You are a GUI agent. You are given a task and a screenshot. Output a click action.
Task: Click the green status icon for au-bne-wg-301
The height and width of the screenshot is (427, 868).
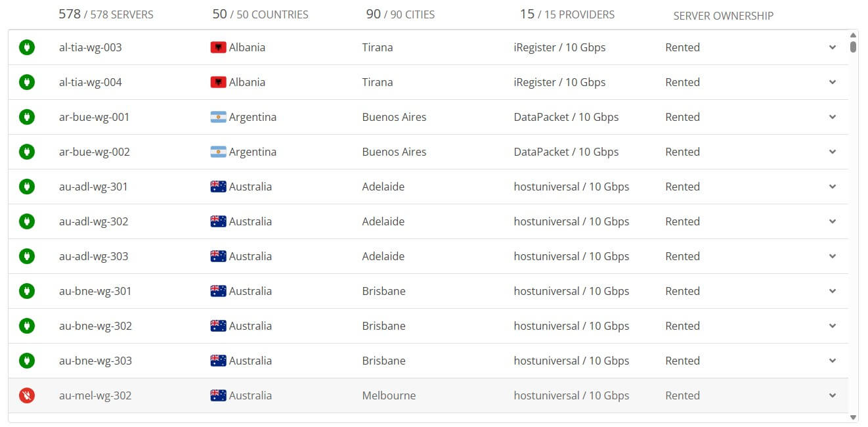pos(26,290)
